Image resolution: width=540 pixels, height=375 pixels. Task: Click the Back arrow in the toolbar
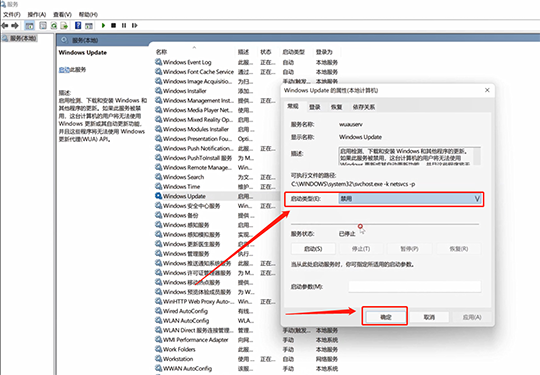point(5,25)
